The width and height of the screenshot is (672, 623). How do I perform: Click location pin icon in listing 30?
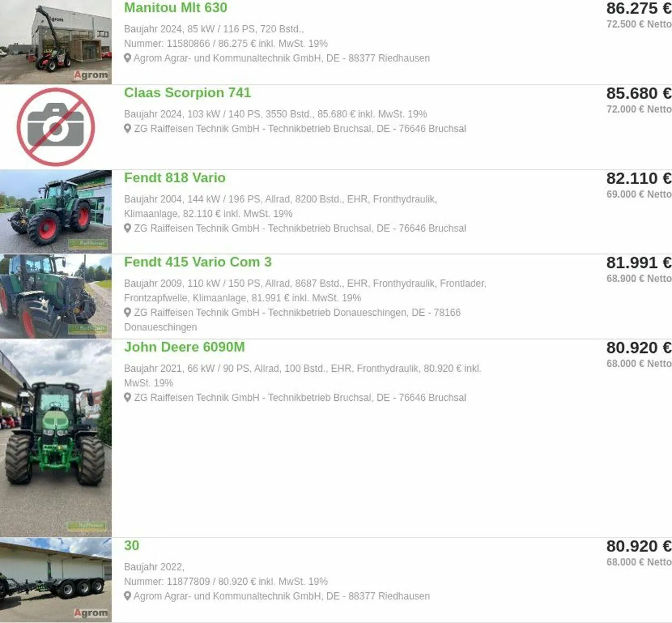(x=127, y=596)
